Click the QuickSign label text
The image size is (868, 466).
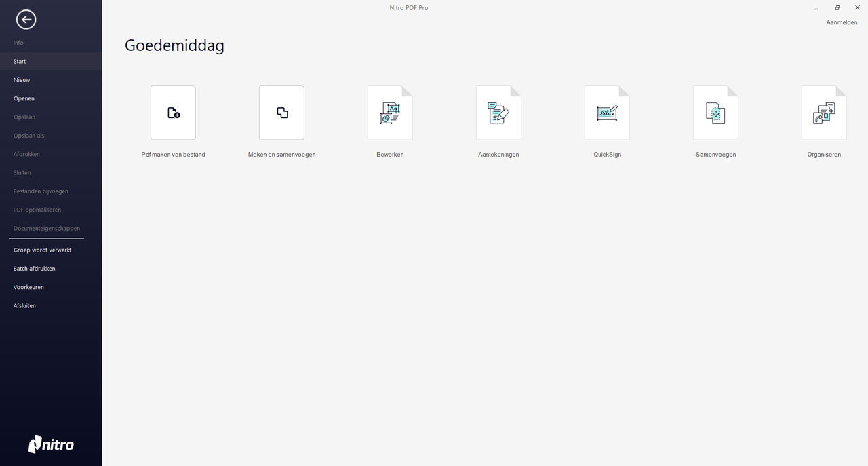(x=607, y=155)
